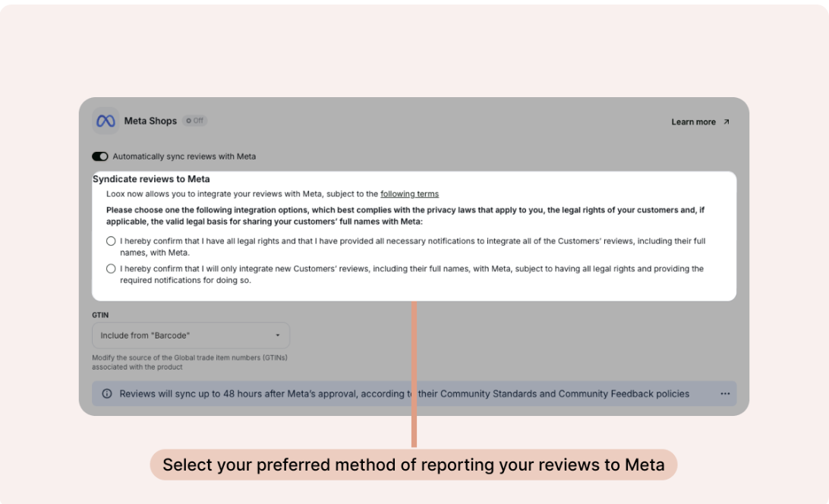Toggle Automatically sync reviews with Meta
Screen dimensions: 829x504
point(100,156)
